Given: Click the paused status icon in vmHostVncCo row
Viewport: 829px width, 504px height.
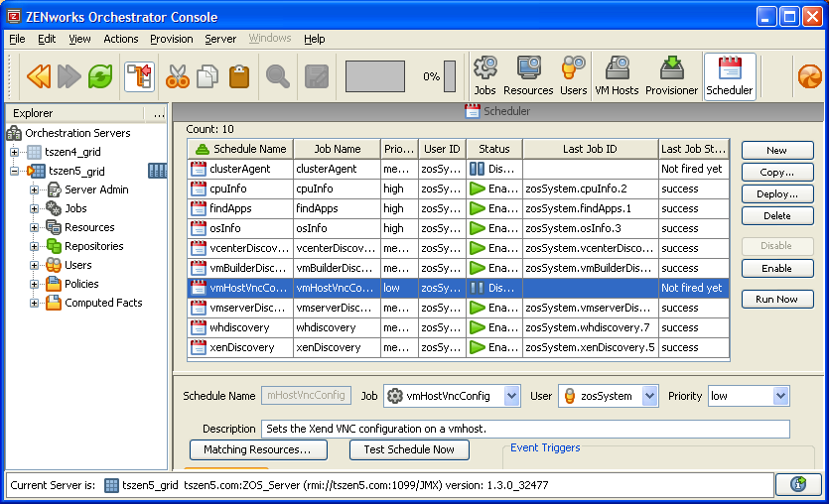Looking at the screenshot, I should point(477,288).
